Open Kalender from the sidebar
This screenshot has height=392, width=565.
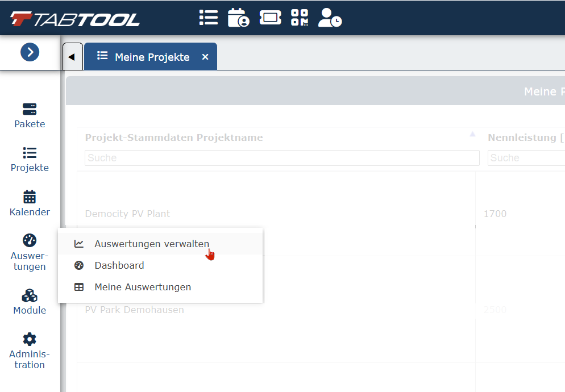[x=30, y=203]
